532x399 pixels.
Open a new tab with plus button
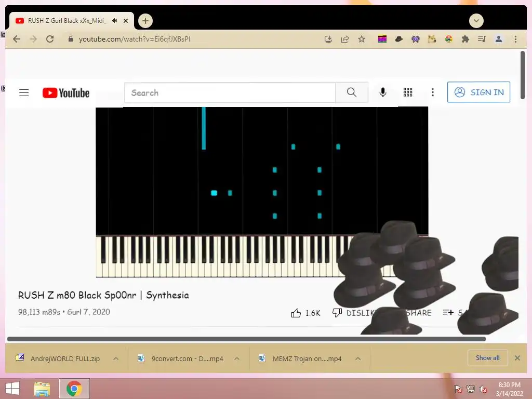click(145, 21)
